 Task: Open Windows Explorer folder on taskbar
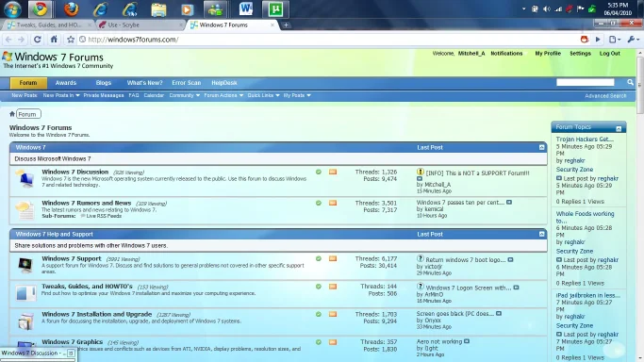(x=158, y=9)
